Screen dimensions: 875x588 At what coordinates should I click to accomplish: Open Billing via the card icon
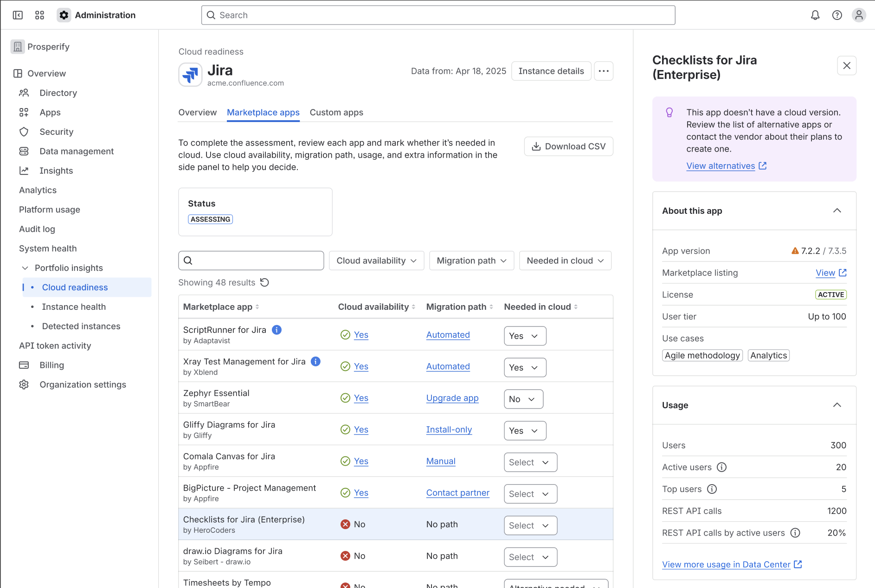point(24,365)
